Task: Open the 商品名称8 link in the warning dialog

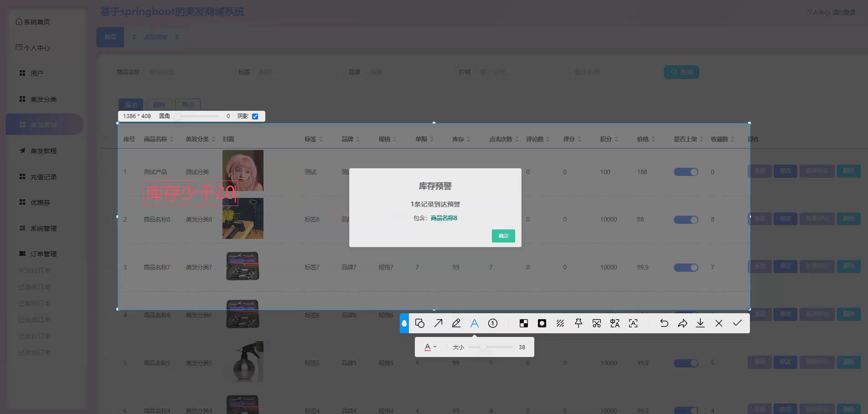Action: click(x=443, y=218)
